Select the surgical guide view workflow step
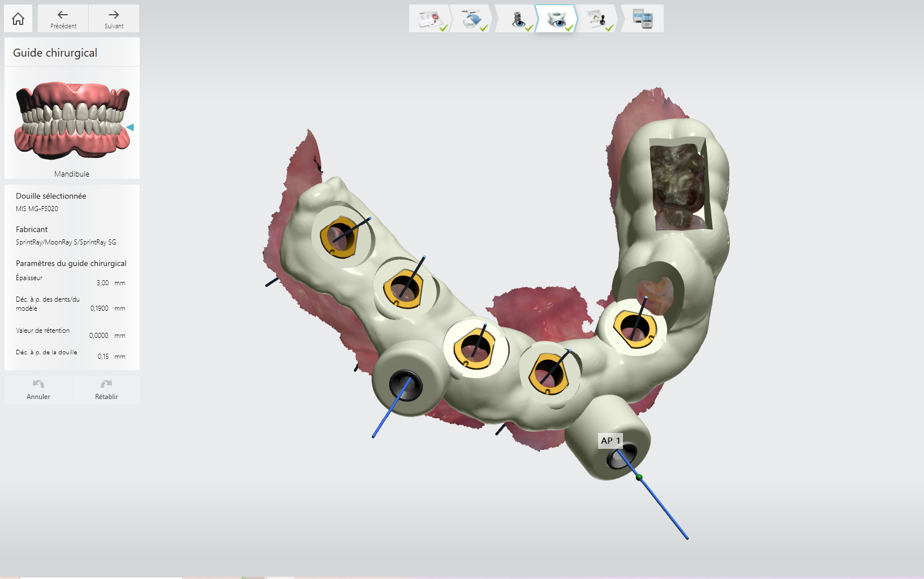The width and height of the screenshot is (924, 579). click(557, 19)
